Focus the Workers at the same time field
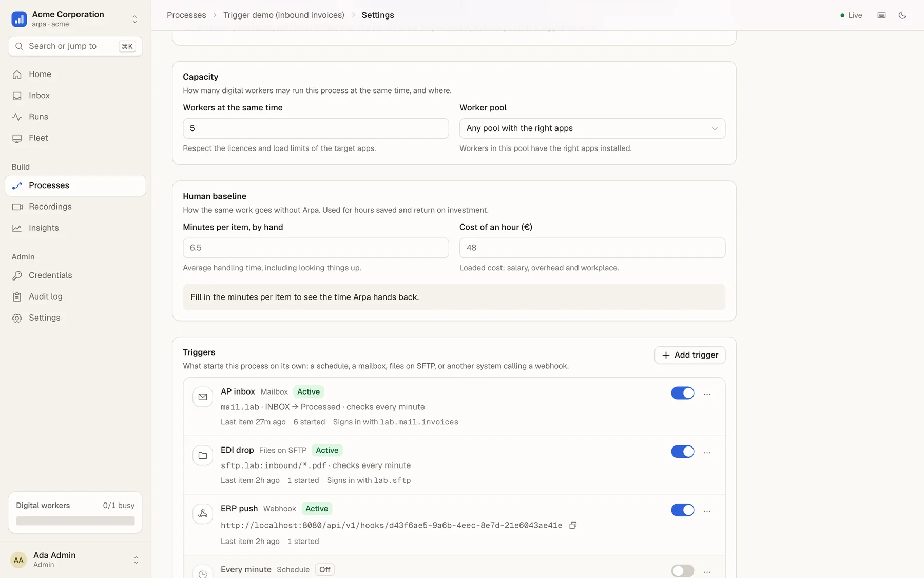924x578 pixels. click(x=316, y=128)
